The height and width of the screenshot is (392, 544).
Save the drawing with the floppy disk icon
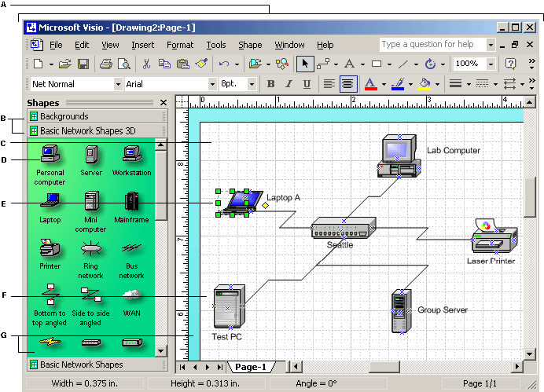pyautogui.click(x=83, y=64)
